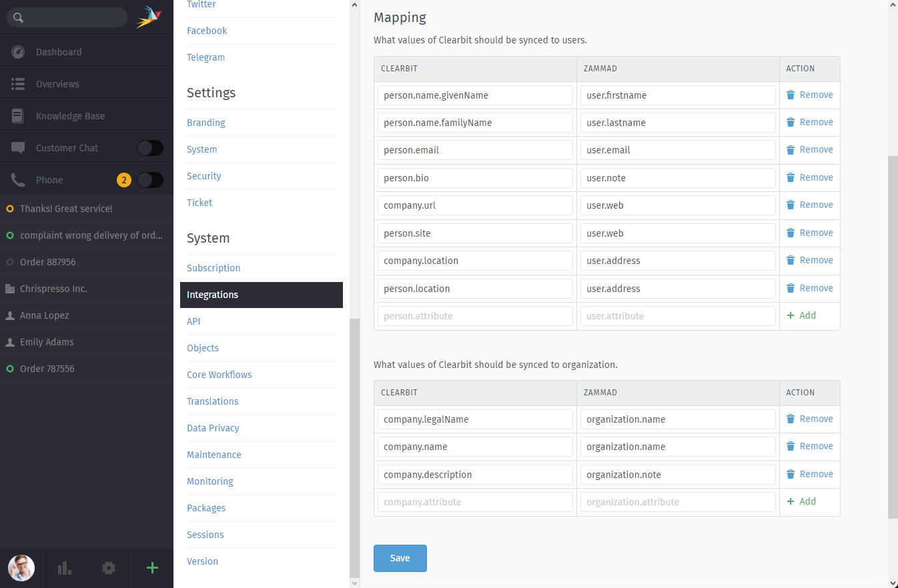898x588 pixels.
Task: Click the Emily Adams user icon
Action: point(10,342)
